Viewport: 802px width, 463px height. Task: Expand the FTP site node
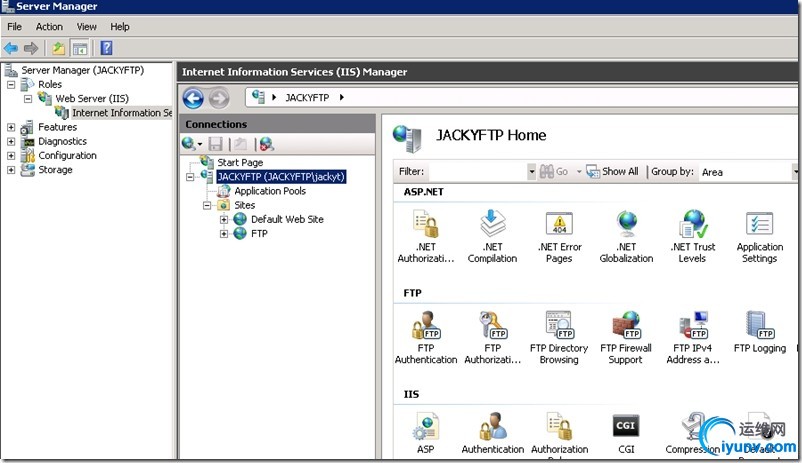click(224, 234)
